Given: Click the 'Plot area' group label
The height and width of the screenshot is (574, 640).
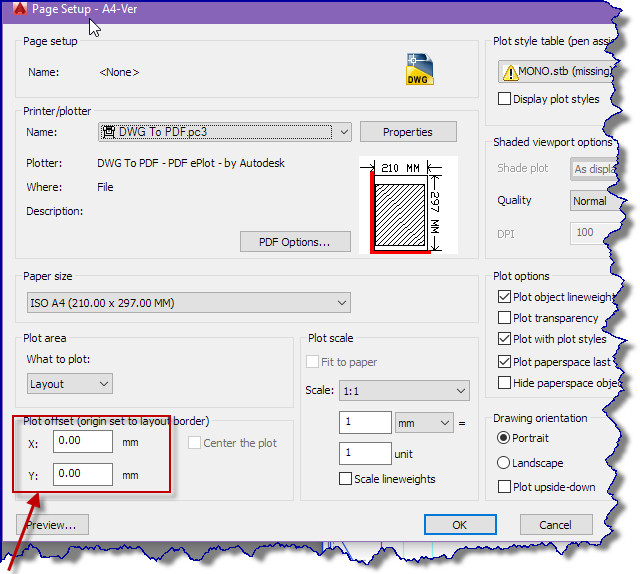Looking at the screenshot, I should tap(44, 338).
